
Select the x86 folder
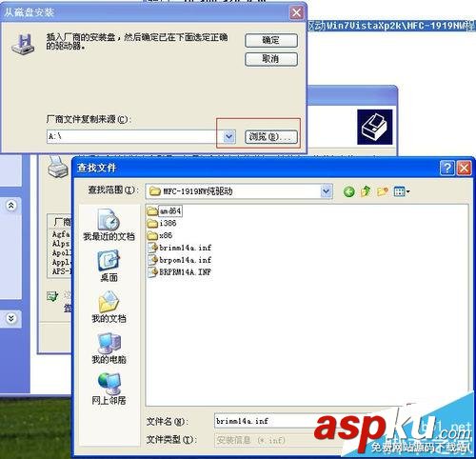click(160, 235)
